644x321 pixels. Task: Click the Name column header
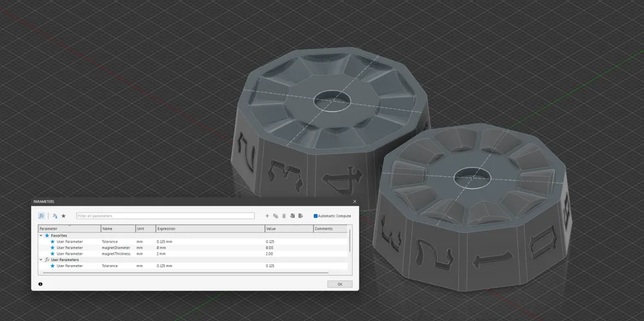pyautogui.click(x=117, y=228)
